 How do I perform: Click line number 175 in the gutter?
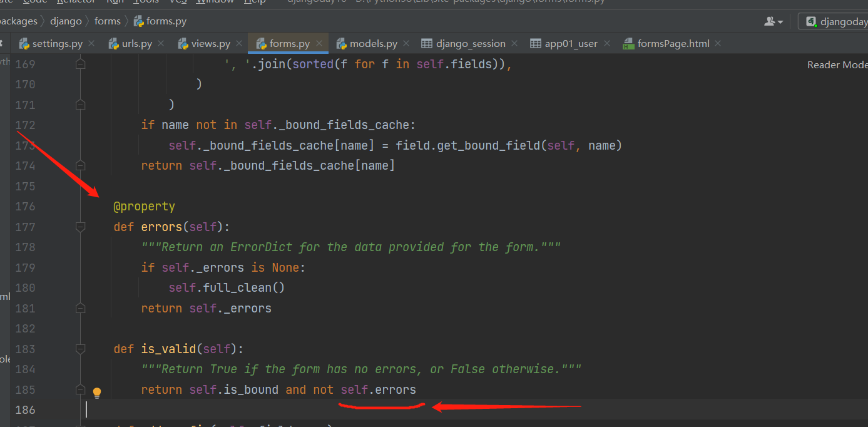point(25,186)
